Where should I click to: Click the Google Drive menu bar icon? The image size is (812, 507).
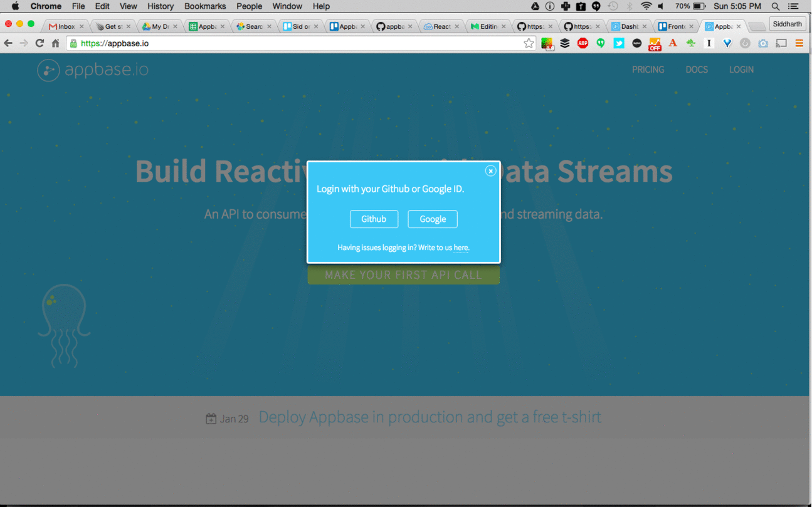click(535, 6)
